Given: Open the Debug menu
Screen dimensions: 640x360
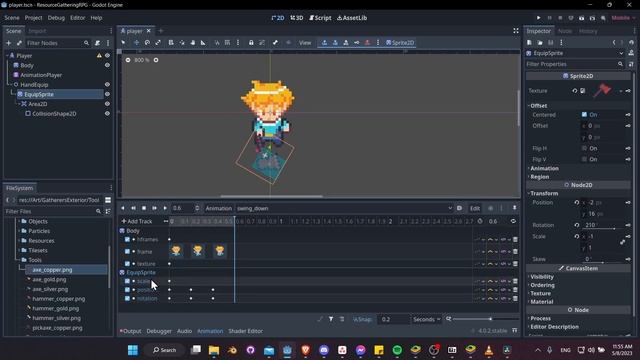Looking at the screenshot, I should (56, 18).
